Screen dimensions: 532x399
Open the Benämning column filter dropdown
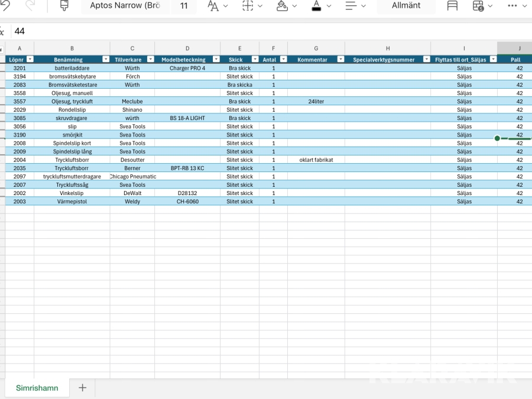pos(106,60)
